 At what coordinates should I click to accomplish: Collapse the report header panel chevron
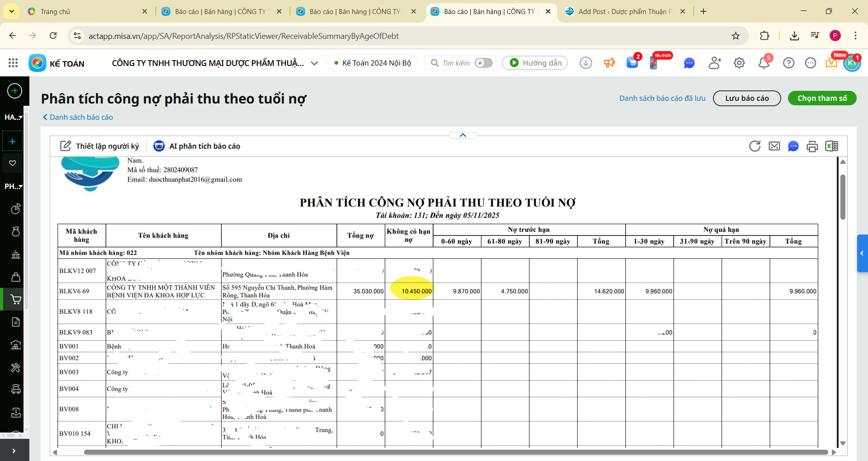pyautogui.click(x=462, y=135)
